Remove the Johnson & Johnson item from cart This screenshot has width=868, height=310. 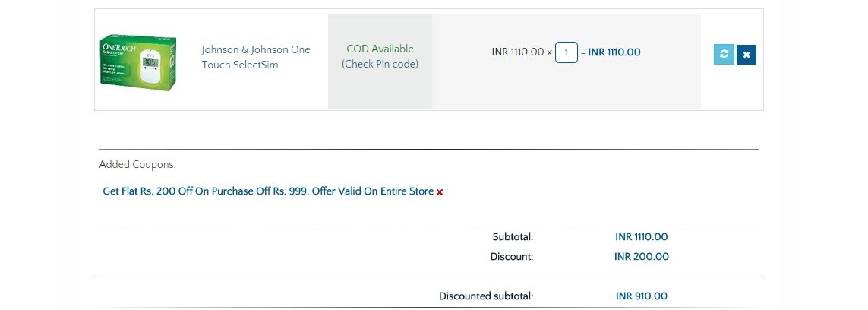(746, 55)
